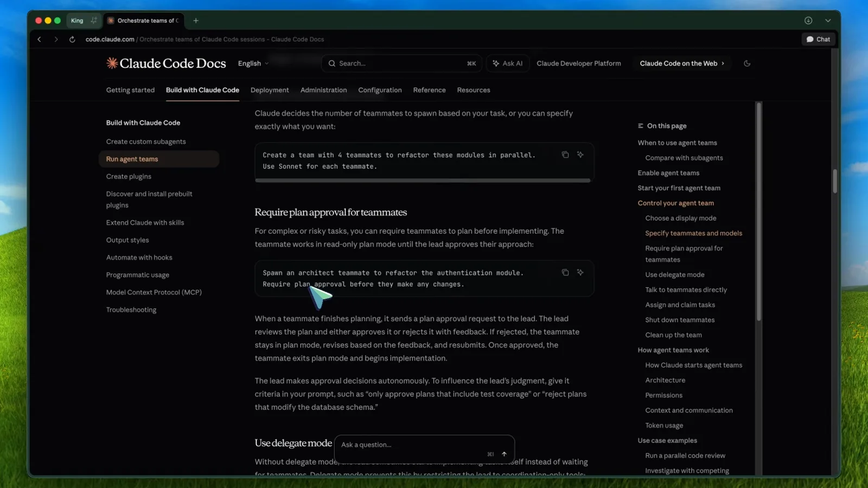Jump to Enable agent teams section
Image resolution: width=868 pixels, height=488 pixels.
point(668,173)
